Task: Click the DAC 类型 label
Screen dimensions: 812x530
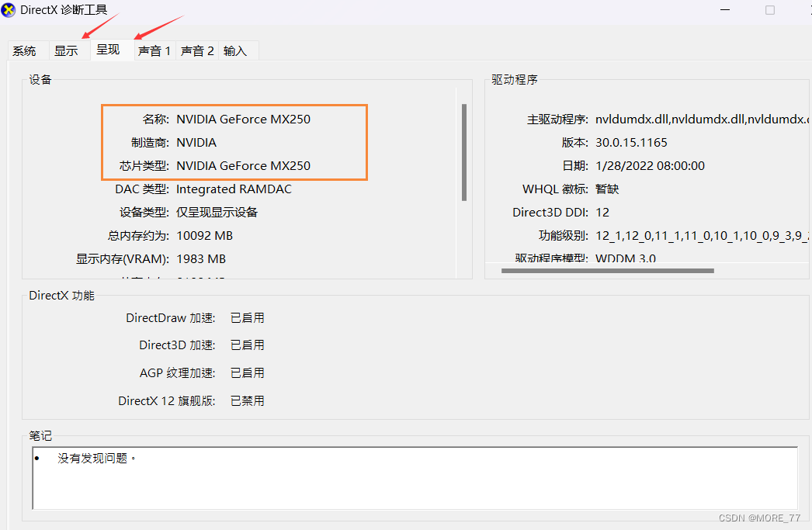Action: pos(142,189)
